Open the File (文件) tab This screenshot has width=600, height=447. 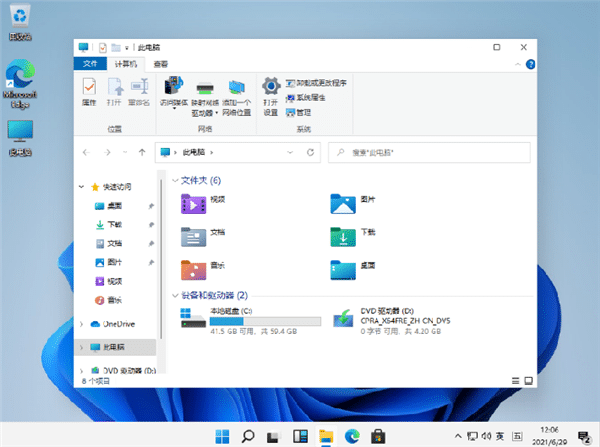pyautogui.click(x=90, y=64)
